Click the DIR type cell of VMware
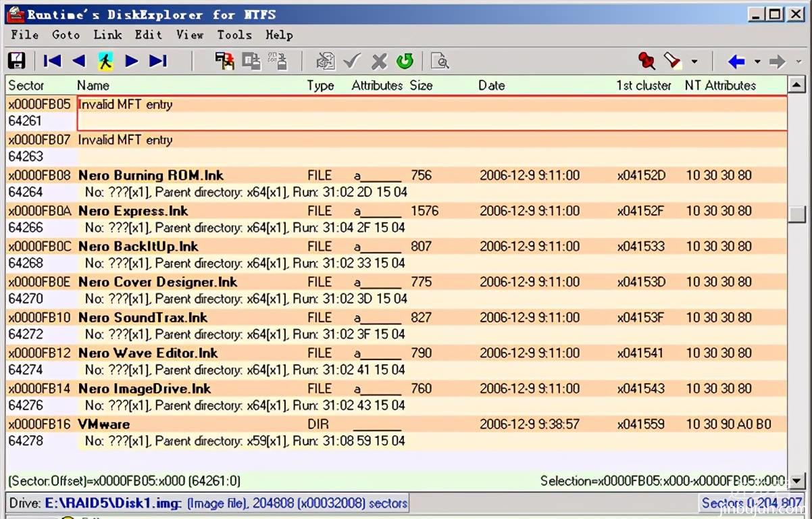812x519 pixels. pyautogui.click(x=317, y=424)
